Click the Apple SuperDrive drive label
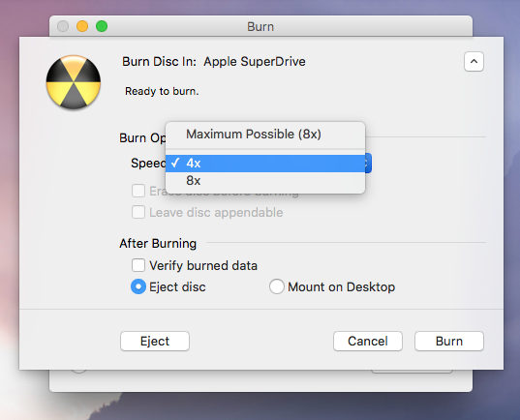This screenshot has height=420, width=520. [x=255, y=62]
